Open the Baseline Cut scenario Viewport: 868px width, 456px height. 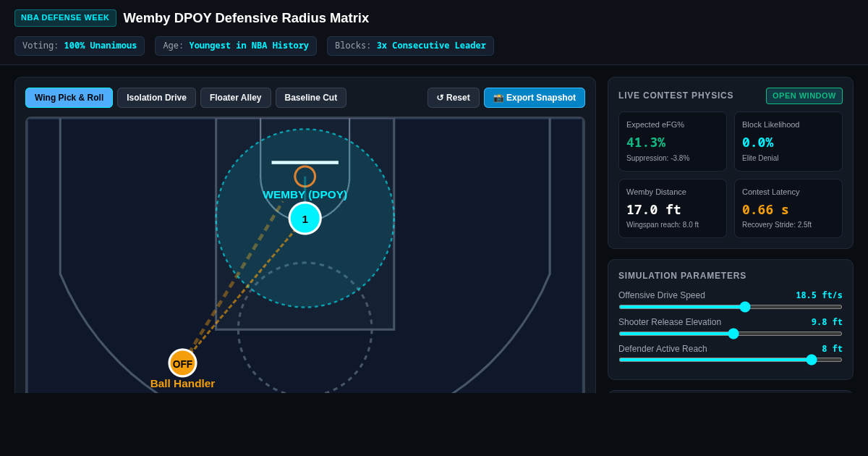click(x=311, y=98)
